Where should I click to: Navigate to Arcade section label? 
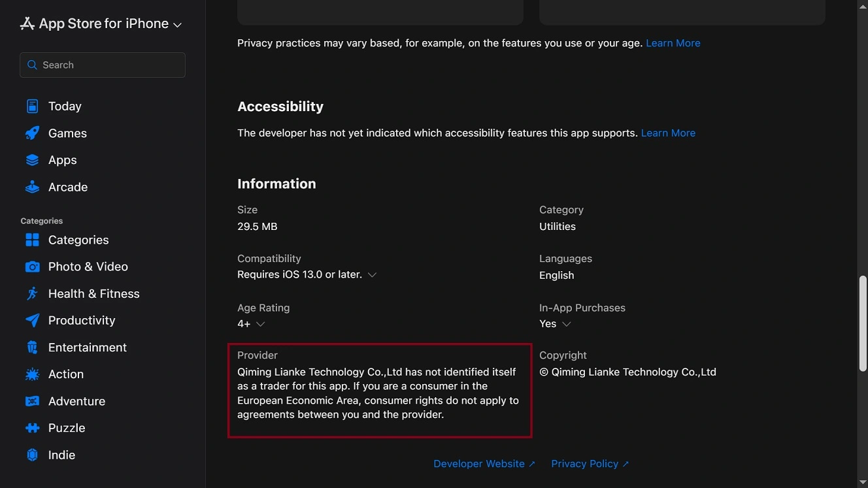[68, 187]
